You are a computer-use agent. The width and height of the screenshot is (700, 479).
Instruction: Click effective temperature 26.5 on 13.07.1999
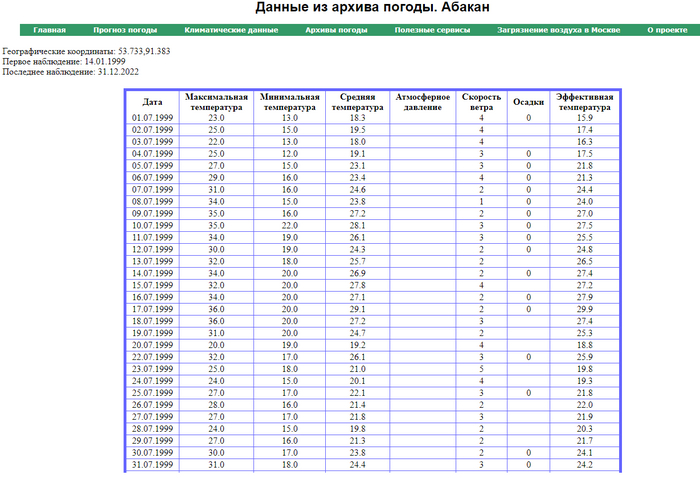pos(584,262)
